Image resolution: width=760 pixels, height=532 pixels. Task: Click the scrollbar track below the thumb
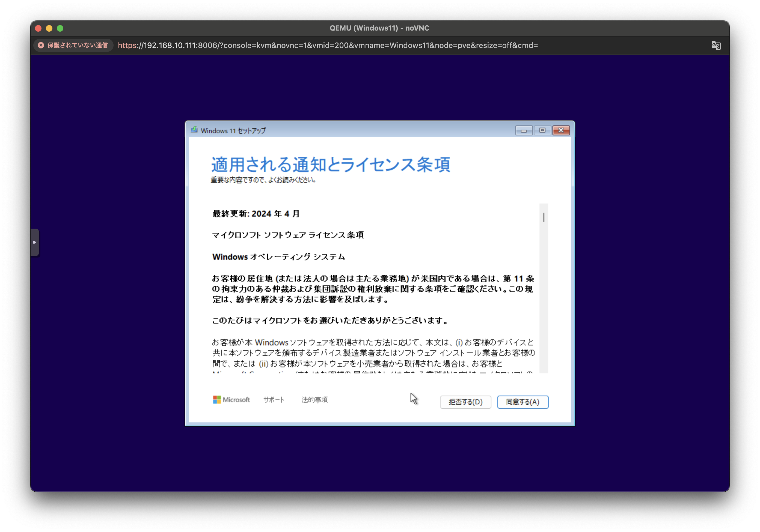click(544, 298)
